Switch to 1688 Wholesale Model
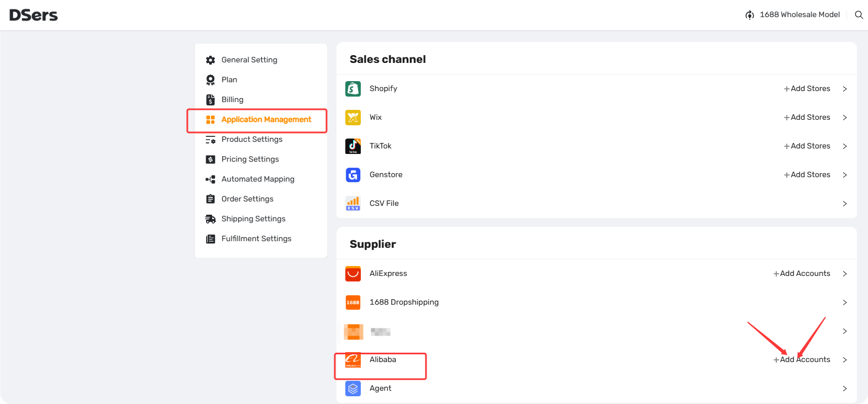 click(x=799, y=15)
